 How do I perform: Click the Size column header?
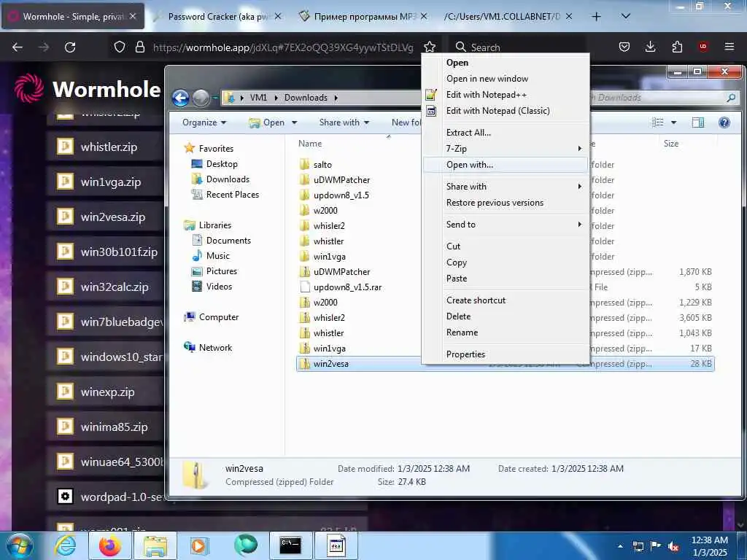(671, 144)
